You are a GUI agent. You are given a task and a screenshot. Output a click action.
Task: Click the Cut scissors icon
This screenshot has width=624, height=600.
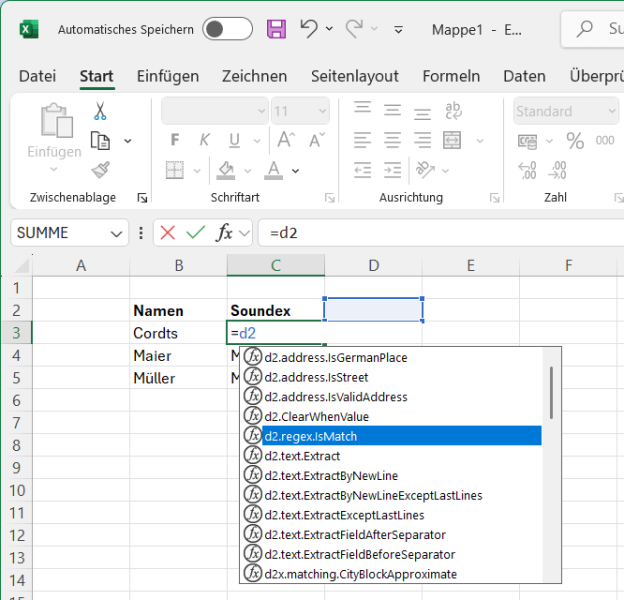(100, 111)
